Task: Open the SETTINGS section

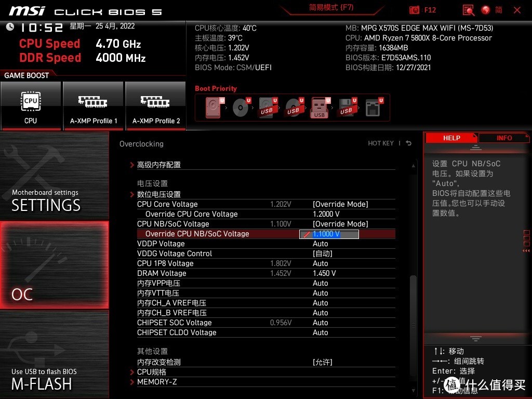Action: click(54, 176)
